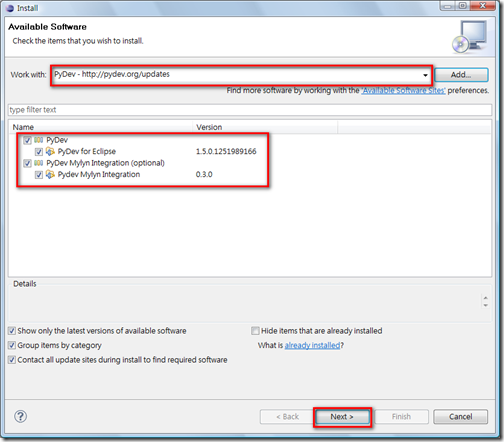504x442 pixels.
Task: Click the Name column header
Action: click(101, 127)
